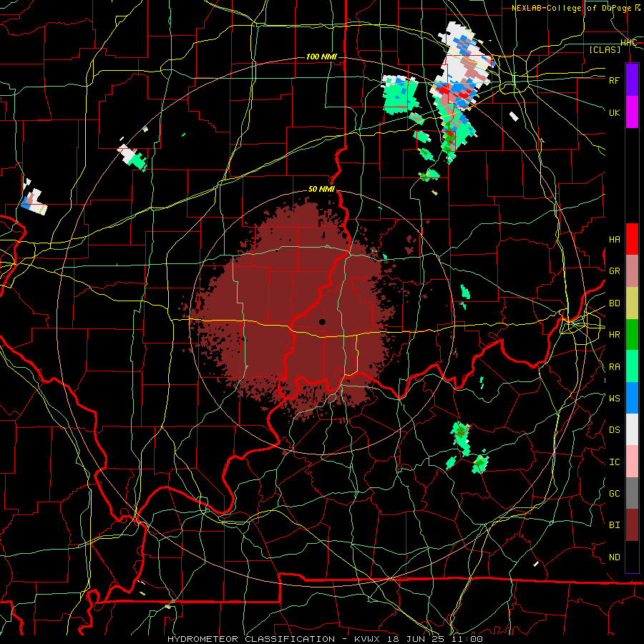Click the 50 NMI range ring label
Image resolution: width=644 pixels, height=644 pixels.
coord(321,189)
